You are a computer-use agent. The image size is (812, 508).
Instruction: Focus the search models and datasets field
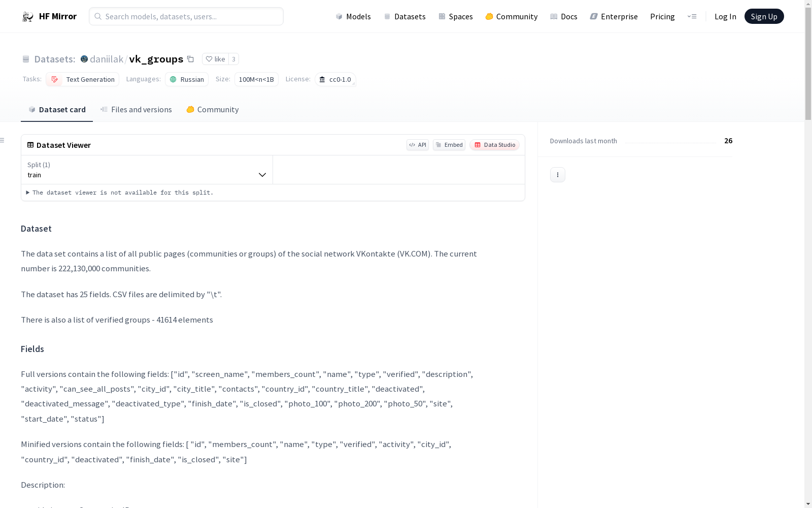pos(186,16)
